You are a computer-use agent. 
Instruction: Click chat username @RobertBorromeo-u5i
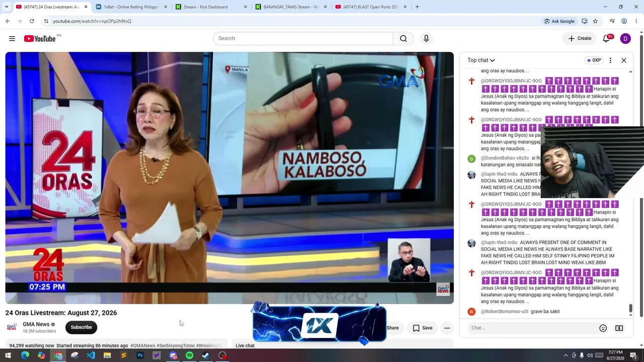click(504, 312)
